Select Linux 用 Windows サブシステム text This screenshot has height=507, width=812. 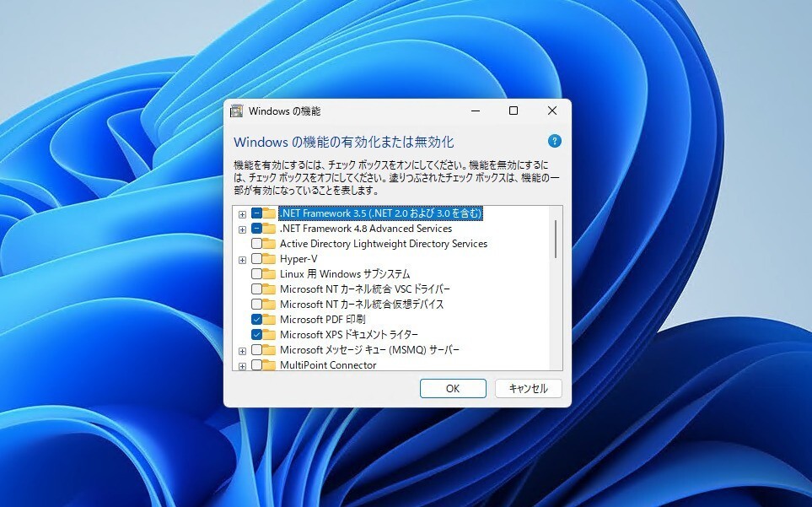coord(345,273)
